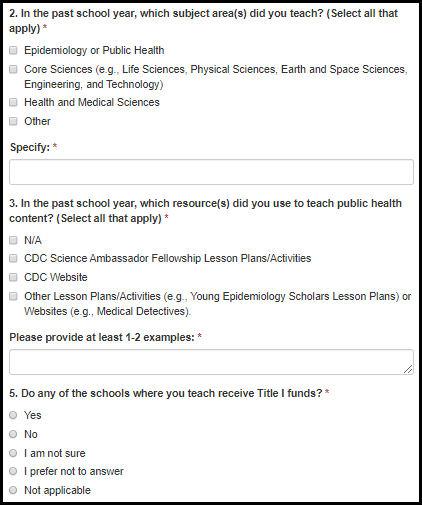Select the I am not sure option
Viewport: 422px width, 505px height.
point(13,453)
